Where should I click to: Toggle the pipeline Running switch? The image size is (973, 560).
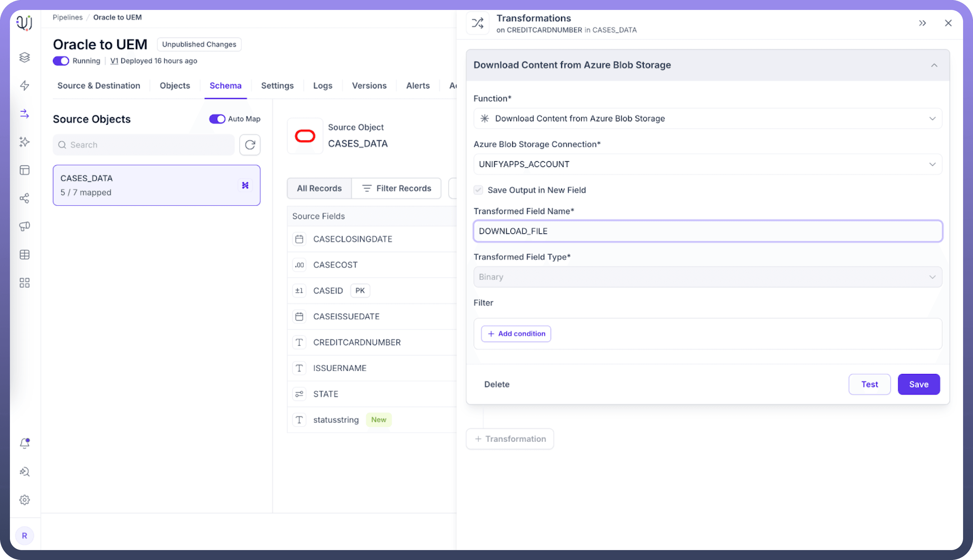[61, 61]
